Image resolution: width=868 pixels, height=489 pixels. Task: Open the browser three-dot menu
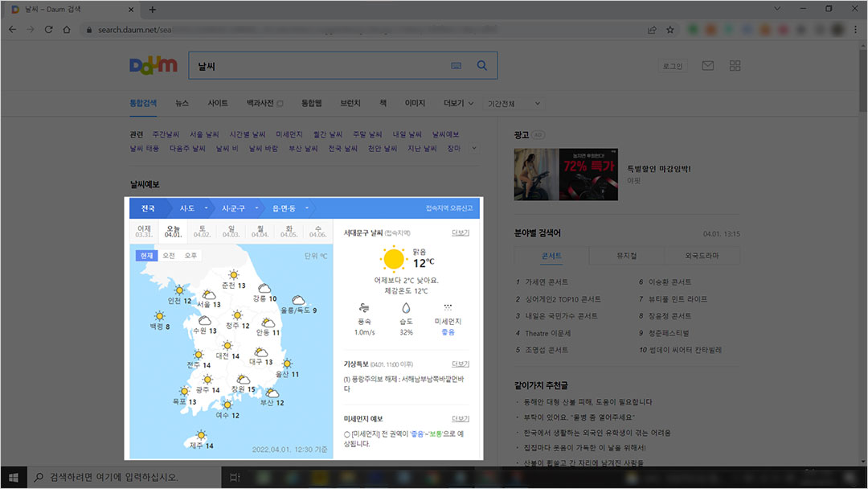(856, 30)
